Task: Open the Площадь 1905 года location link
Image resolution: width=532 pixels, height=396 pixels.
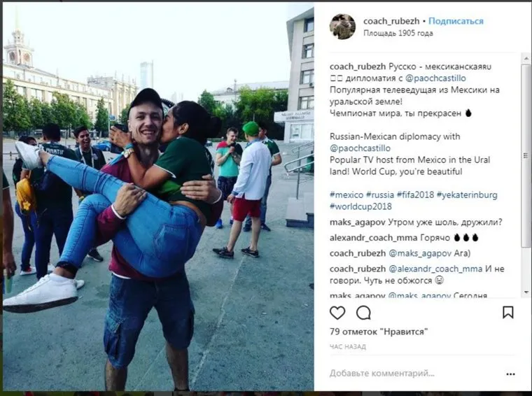Action: point(398,33)
